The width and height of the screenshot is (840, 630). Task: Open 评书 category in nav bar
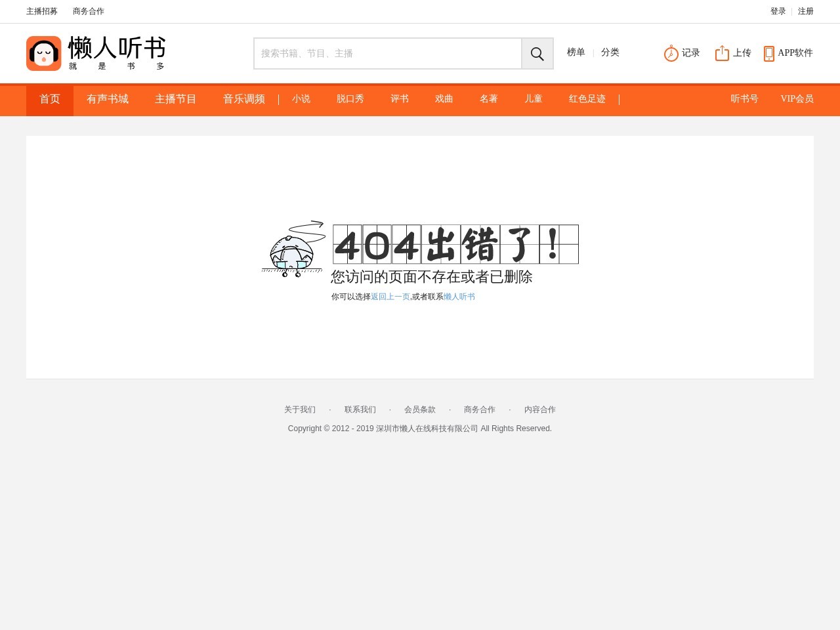(x=400, y=99)
